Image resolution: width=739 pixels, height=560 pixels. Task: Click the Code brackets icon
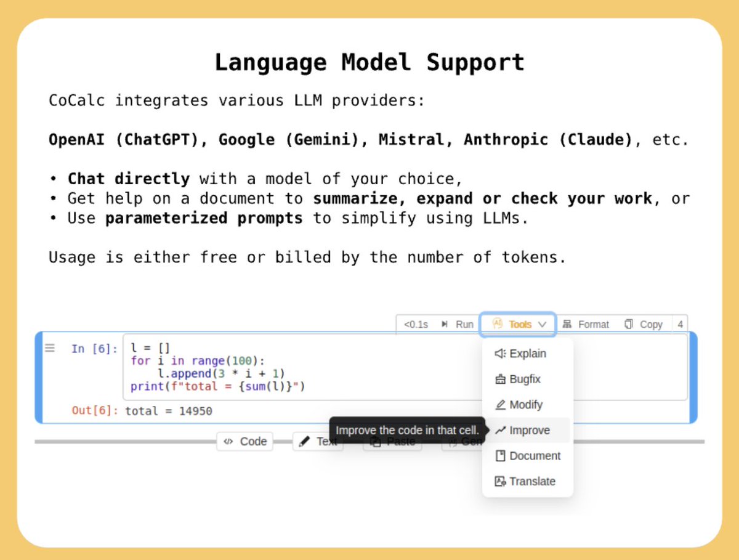228,441
